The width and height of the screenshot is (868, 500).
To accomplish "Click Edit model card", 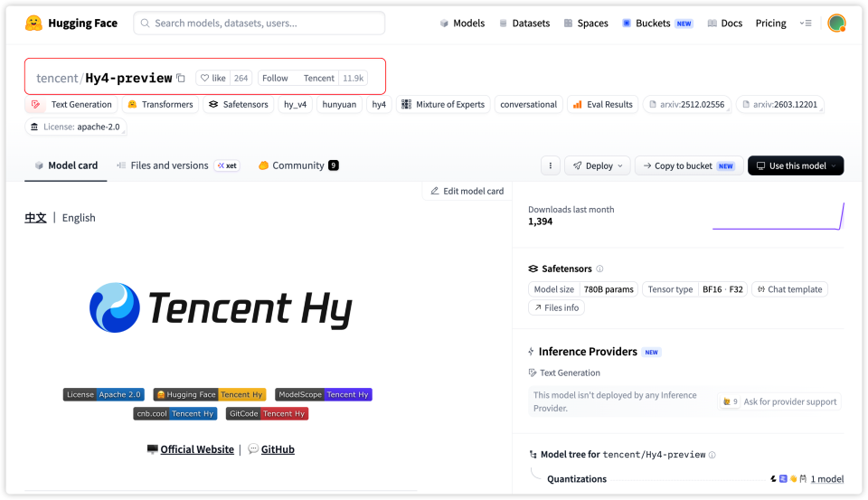I will click(467, 191).
